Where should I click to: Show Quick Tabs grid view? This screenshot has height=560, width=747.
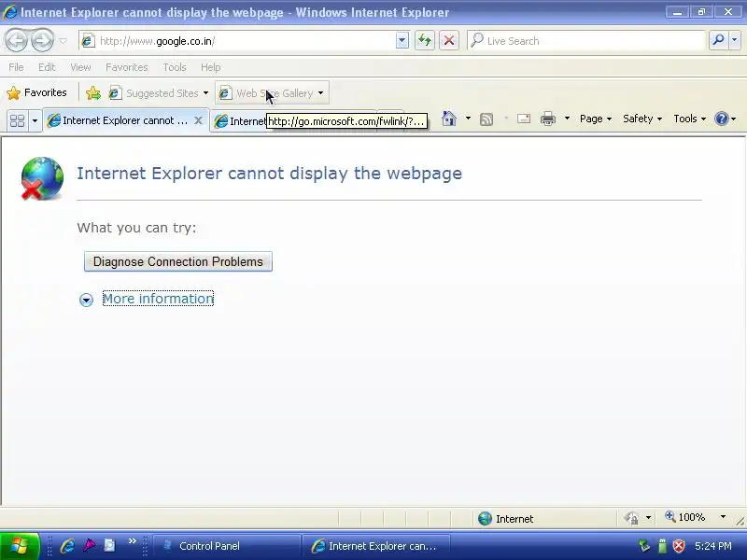point(17,120)
